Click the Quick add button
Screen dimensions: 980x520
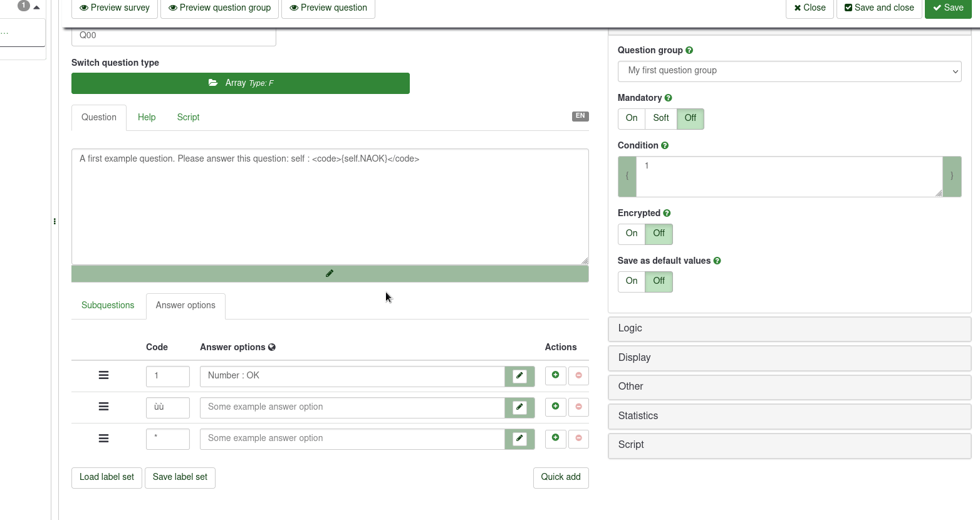click(x=560, y=477)
